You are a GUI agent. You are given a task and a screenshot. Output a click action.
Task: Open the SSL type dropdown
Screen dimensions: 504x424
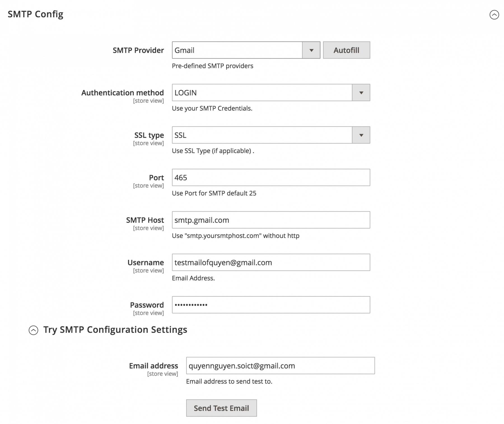tap(361, 135)
